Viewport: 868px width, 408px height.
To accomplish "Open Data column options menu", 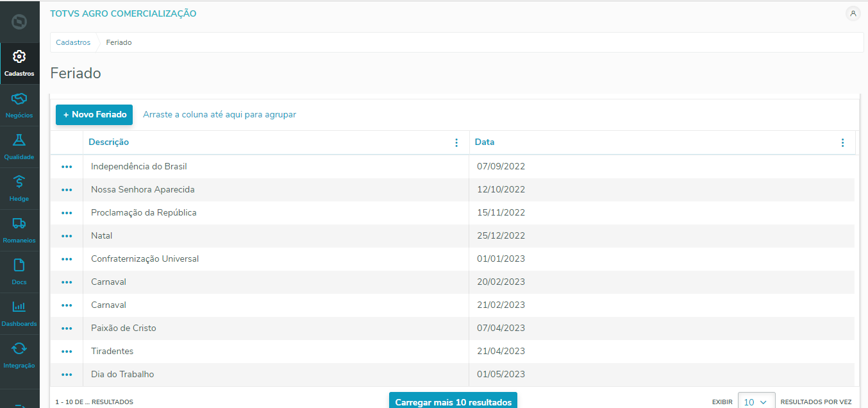I will (x=842, y=142).
